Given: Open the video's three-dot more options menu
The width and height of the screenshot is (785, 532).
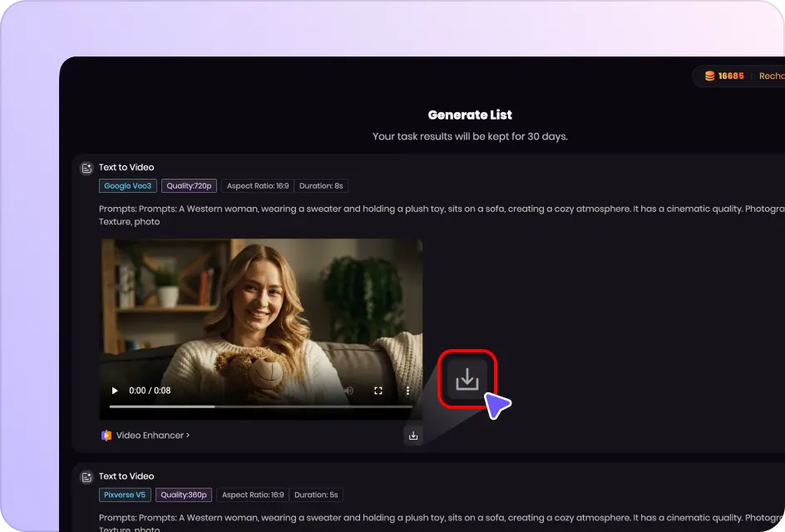Looking at the screenshot, I should click(407, 391).
